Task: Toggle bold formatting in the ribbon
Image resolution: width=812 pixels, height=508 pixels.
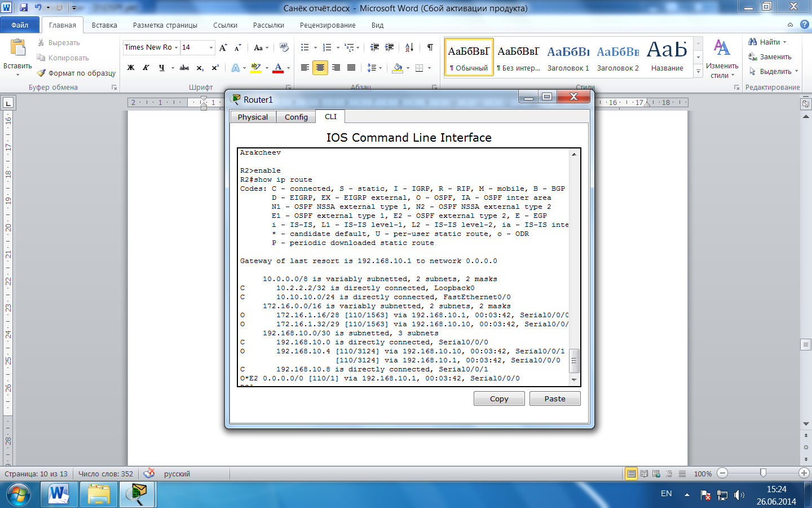Action: [131, 68]
